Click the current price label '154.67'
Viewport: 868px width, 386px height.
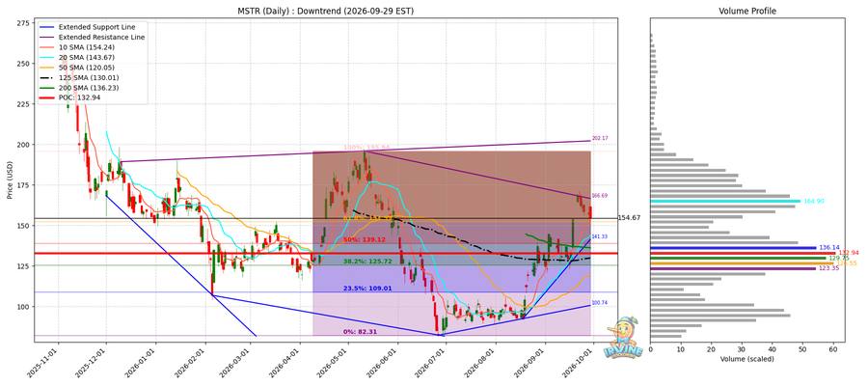coord(628,218)
